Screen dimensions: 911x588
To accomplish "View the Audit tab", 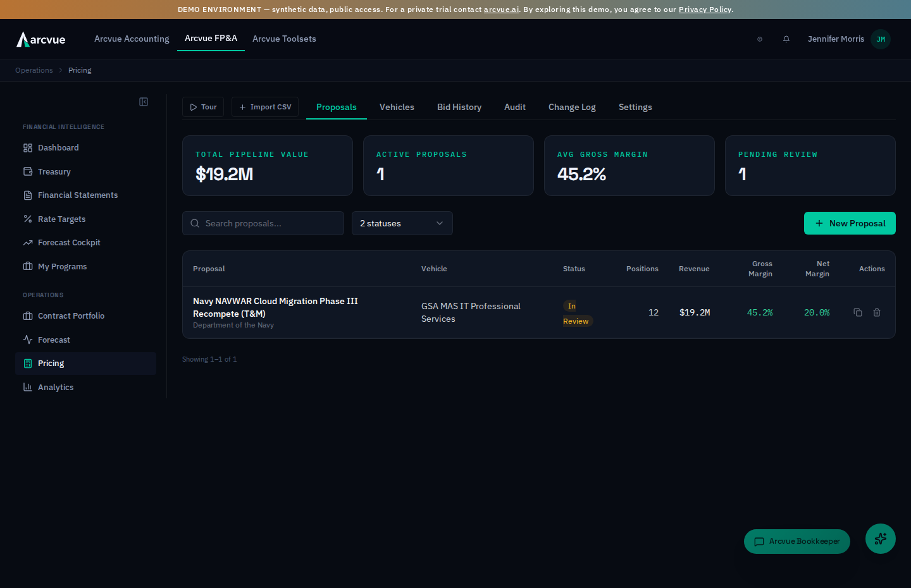I will [x=515, y=107].
